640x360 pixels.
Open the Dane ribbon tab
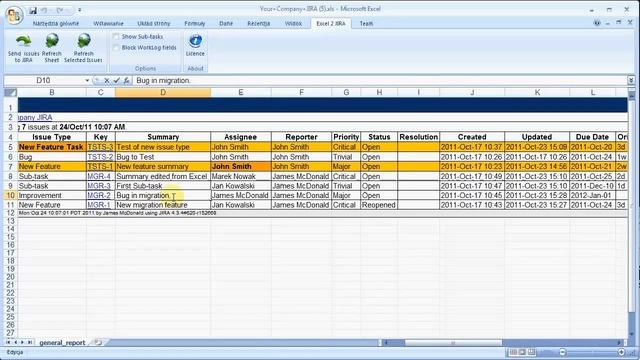pos(226,24)
